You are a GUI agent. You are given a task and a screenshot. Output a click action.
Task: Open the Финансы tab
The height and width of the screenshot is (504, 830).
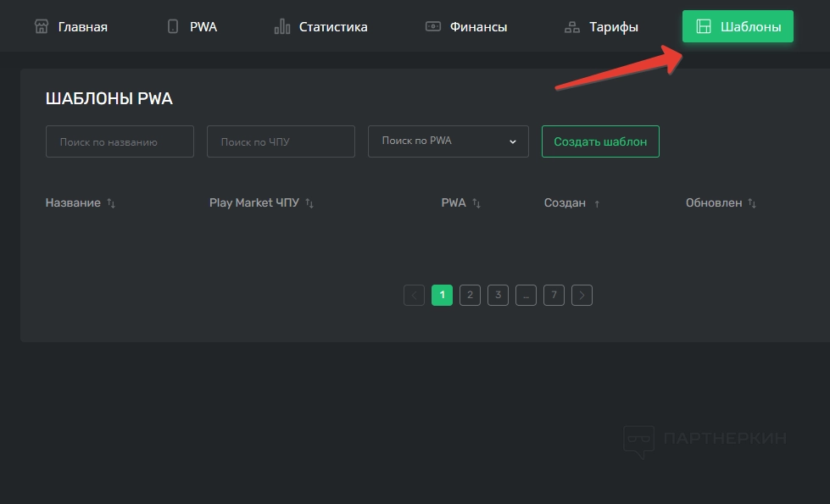click(477, 27)
